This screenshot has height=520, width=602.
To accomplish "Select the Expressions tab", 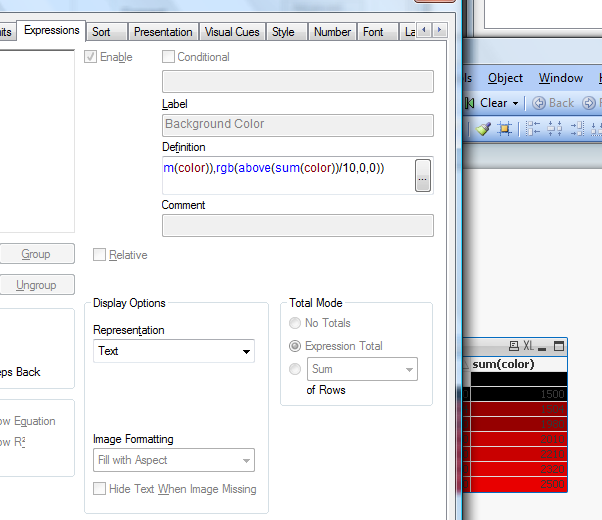I will [x=51, y=30].
